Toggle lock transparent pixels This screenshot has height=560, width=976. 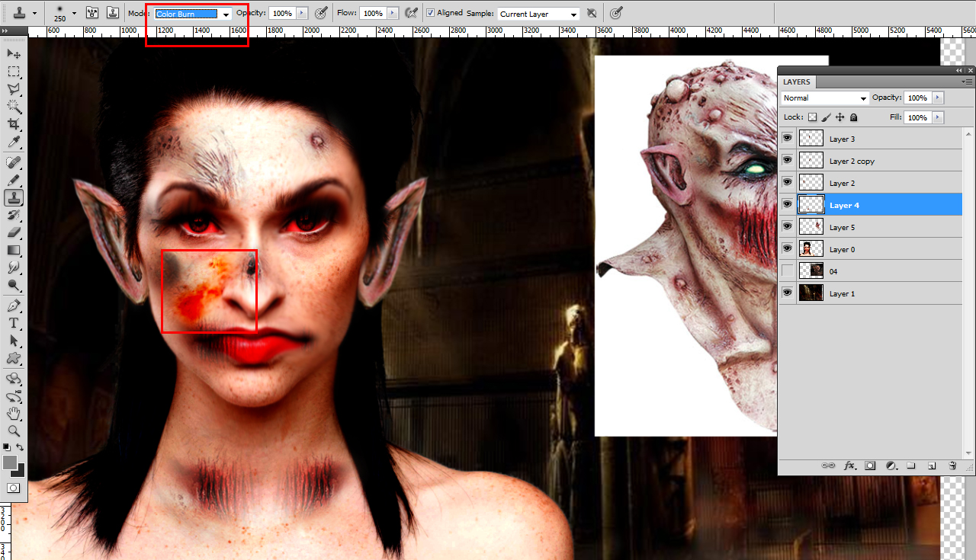click(x=812, y=117)
